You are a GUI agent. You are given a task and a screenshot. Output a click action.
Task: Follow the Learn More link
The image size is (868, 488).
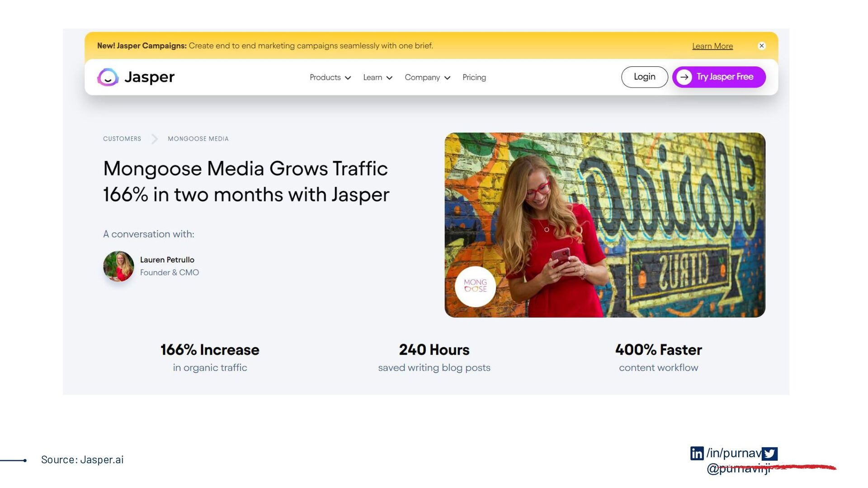[712, 46]
